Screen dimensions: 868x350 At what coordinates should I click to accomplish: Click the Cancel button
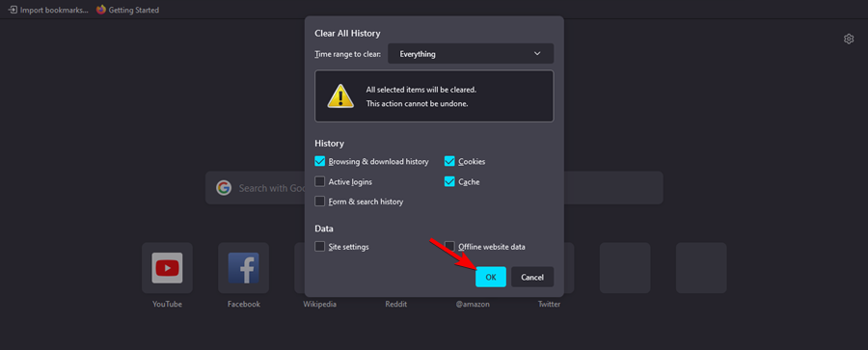tap(532, 277)
